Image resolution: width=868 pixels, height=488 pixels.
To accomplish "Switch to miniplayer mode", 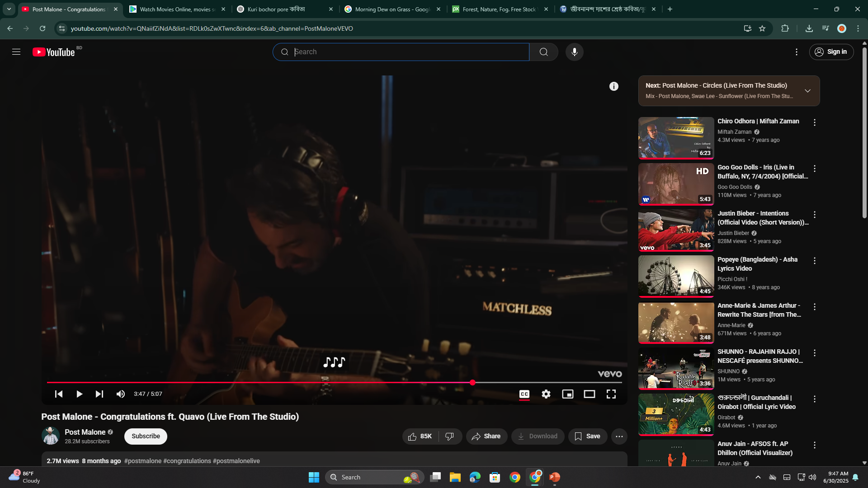I will (x=568, y=394).
